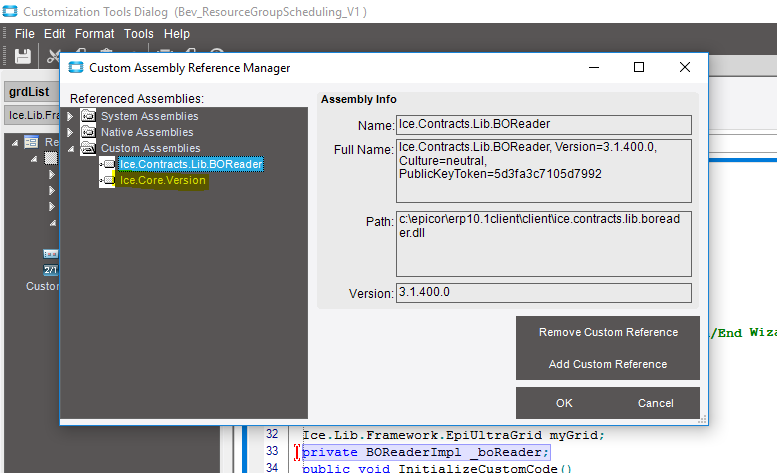Click the Version field showing 3.1.400.0
This screenshot has height=473, width=777.
coord(544,293)
